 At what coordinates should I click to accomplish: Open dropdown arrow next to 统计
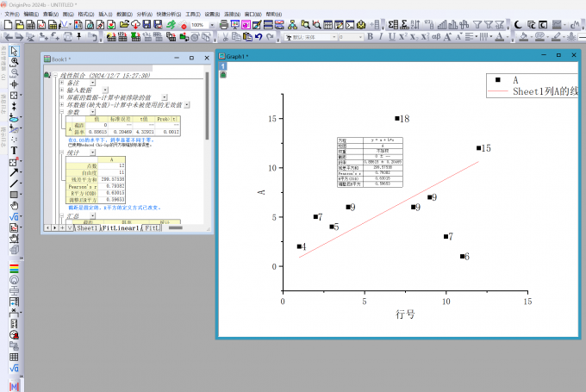(x=93, y=152)
